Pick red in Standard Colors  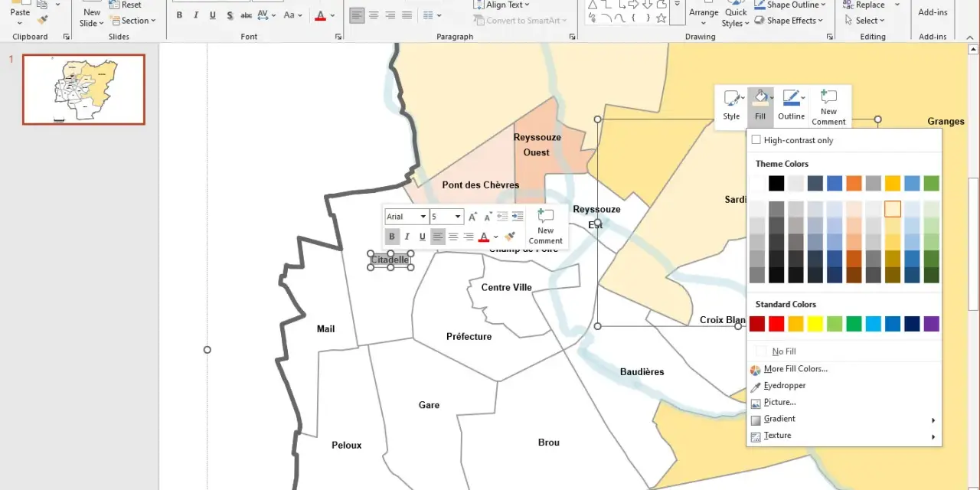[x=776, y=324]
